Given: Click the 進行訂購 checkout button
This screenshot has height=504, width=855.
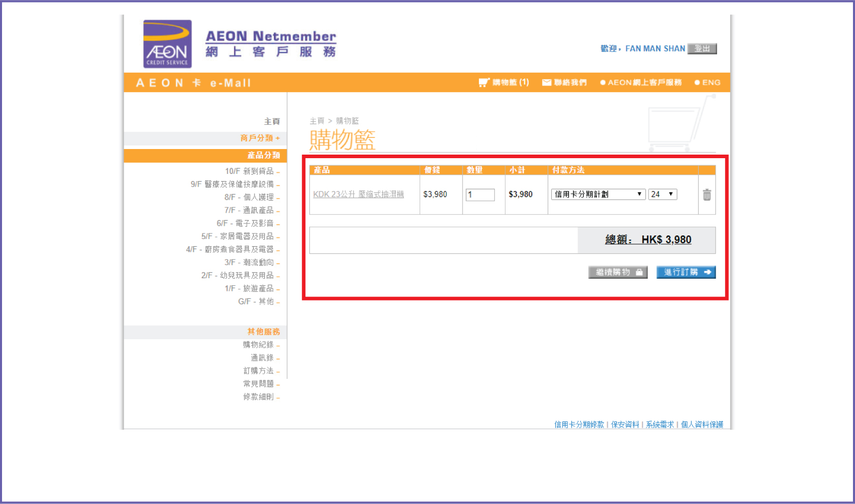Looking at the screenshot, I should (x=686, y=272).
